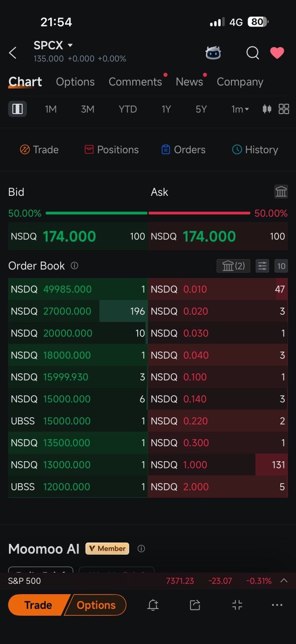296x644 pixels.
Task: Open order book filter settings icon
Action: [262, 266]
